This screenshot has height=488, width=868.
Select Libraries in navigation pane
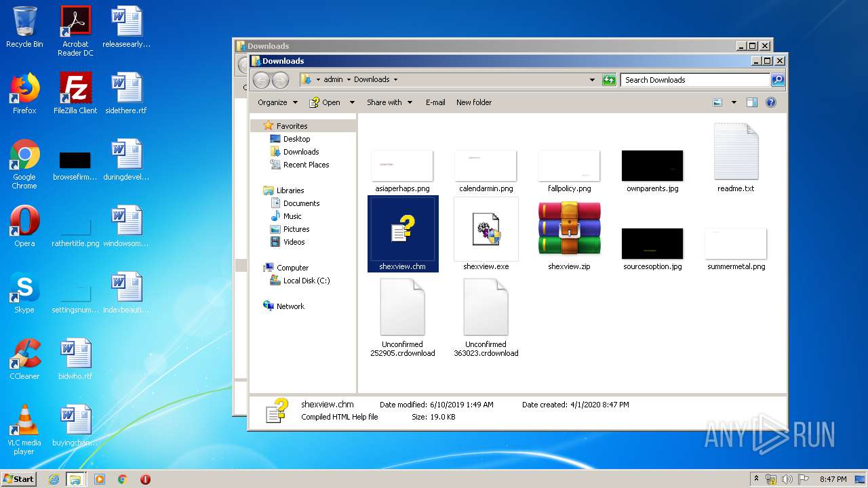[x=290, y=190]
